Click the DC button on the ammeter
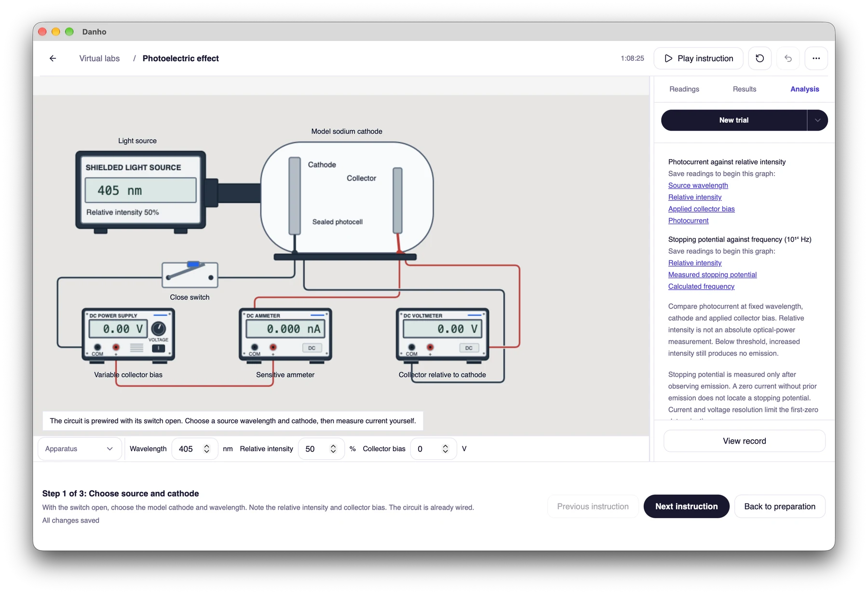This screenshot has width=868, height=594. click(312, 348)
